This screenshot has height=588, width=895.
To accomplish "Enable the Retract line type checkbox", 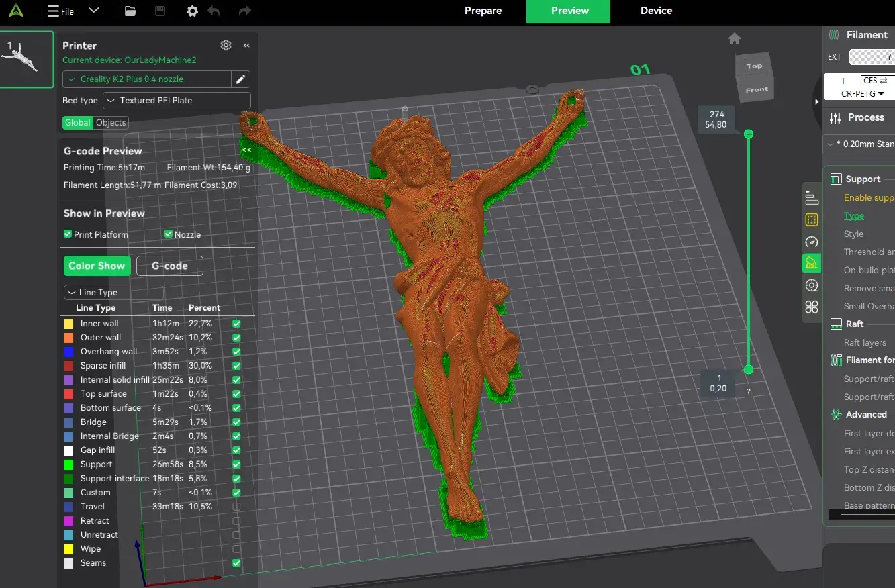I will click(x=236, y=521).
